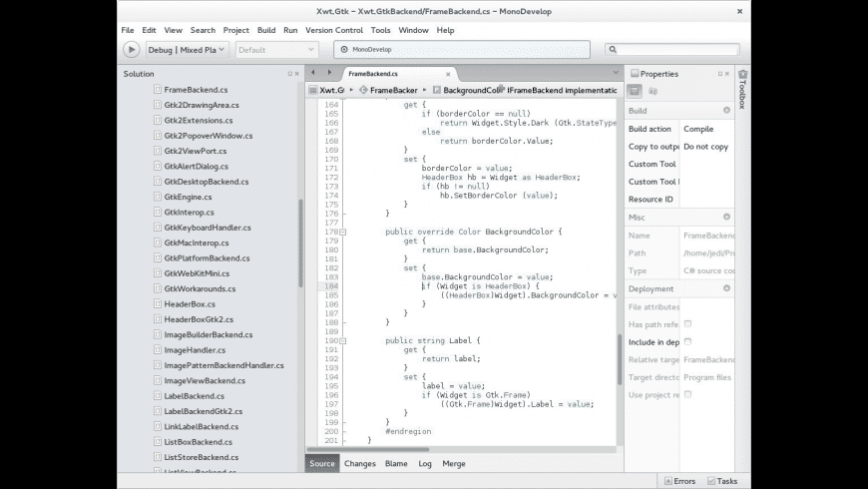Viewport: 868px width, 489px height.
Task: Collapse the Deployment property section
Action: [x=726, y=288]
